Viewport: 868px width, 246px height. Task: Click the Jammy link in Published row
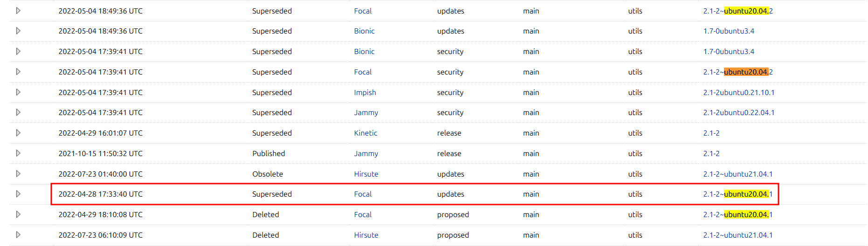pyautogui.click(x=366, y=153)
